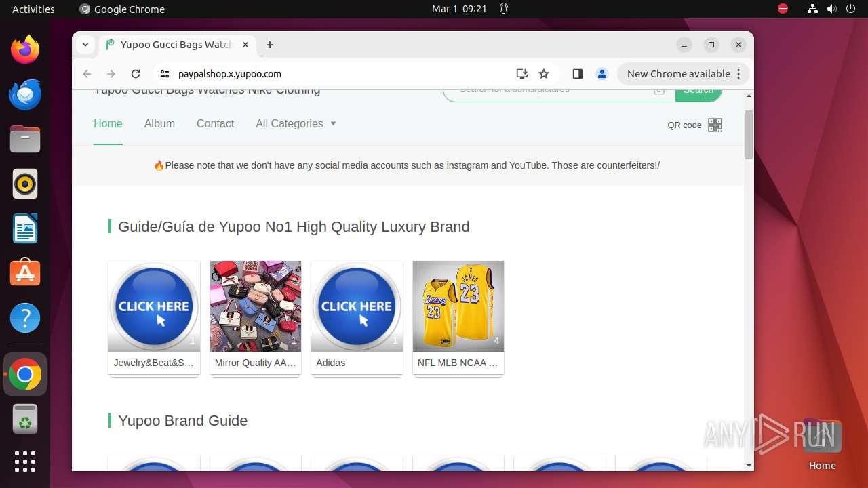Click the Adidas album title text

(x=330, y=363)
